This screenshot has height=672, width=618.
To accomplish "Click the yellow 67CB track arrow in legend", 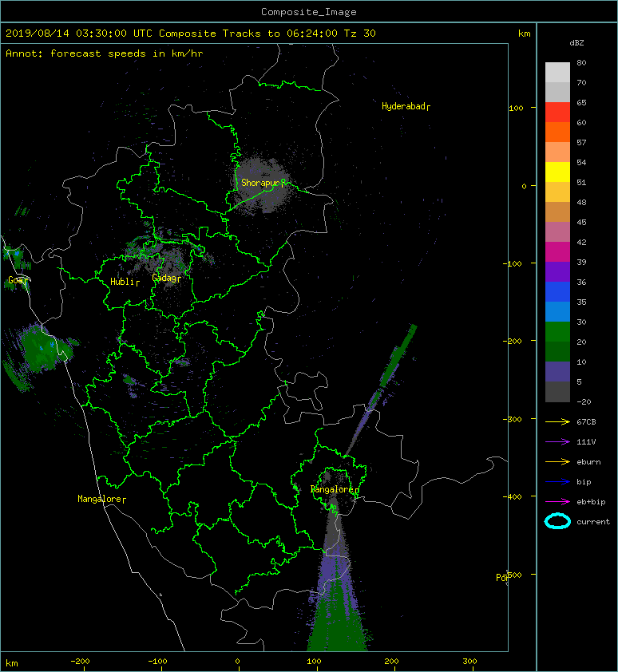I will (557, 421).
